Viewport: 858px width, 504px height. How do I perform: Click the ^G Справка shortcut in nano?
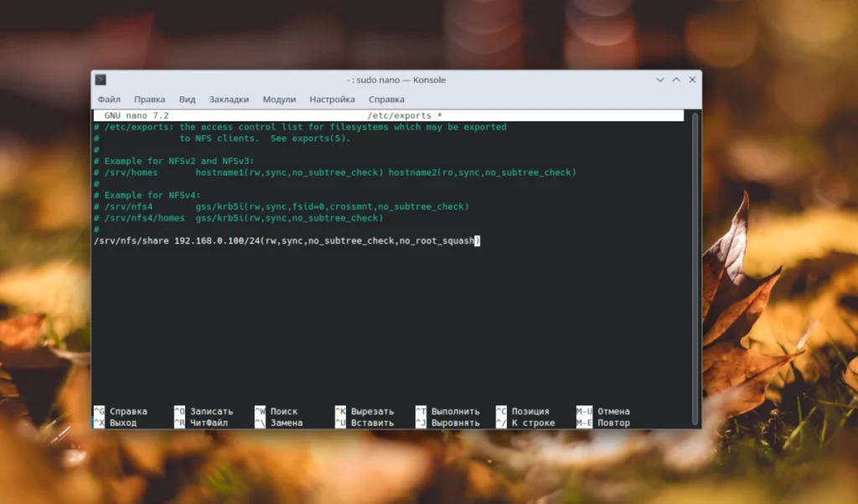tap(121, 411)
